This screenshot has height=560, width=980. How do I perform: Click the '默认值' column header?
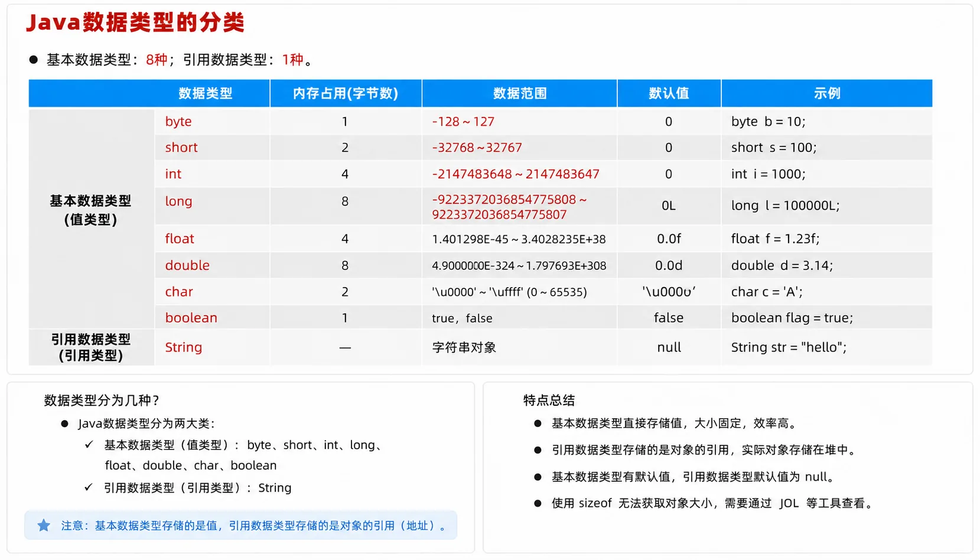pyautogui.click(x=669, y=93)
